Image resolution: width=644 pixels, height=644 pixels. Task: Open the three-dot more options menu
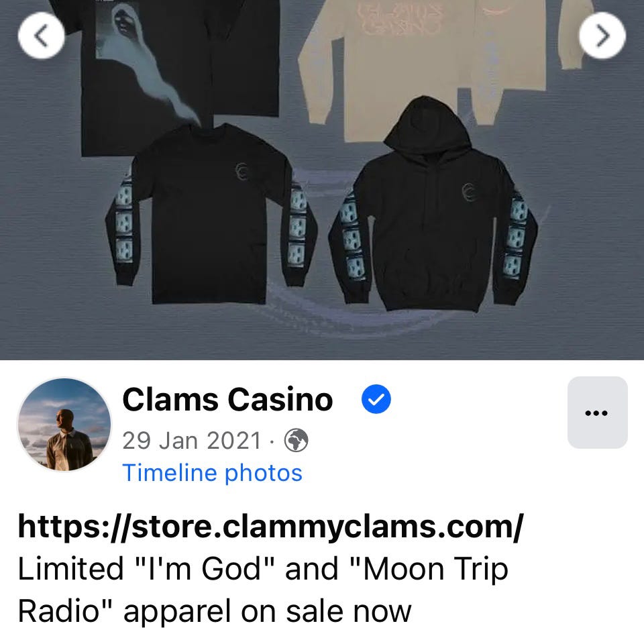click(x=597, y=413)
